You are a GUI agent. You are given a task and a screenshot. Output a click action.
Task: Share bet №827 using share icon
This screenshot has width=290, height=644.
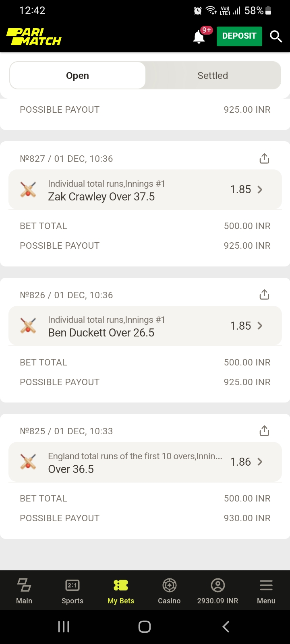pos(264,159)
